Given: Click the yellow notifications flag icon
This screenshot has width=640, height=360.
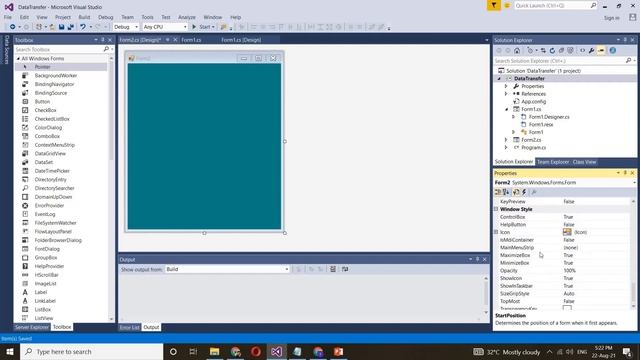Looking at the screenshot, I should [x=493, y=5].
